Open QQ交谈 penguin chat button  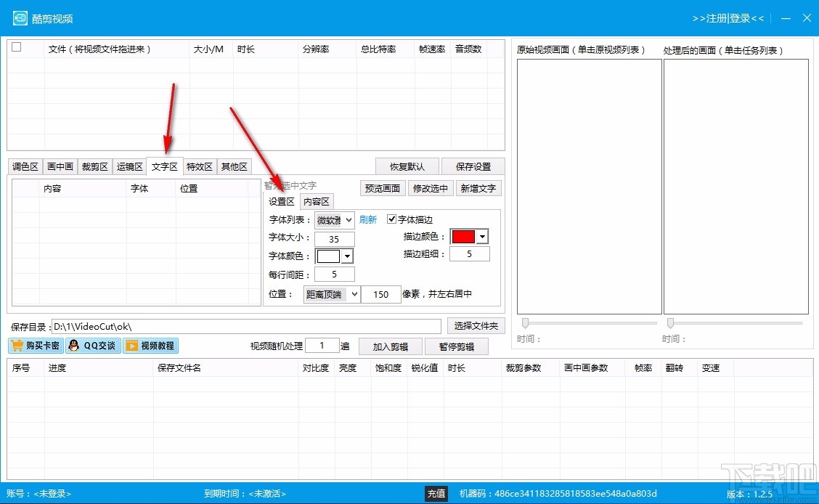[93, 346]
